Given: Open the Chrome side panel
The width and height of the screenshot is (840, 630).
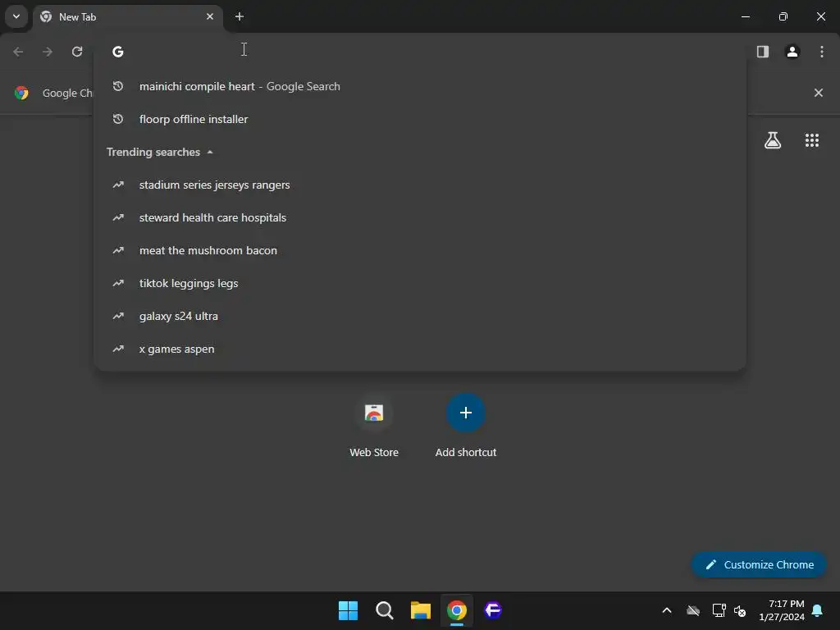Looking at the screenshot, I should point(762,52).
